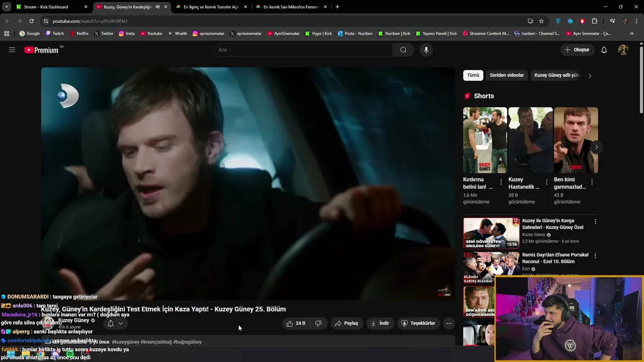Open the Yayıncı Paneli | Kick bookmark
This screenshot has height=362, width=644.
(436, 34)
